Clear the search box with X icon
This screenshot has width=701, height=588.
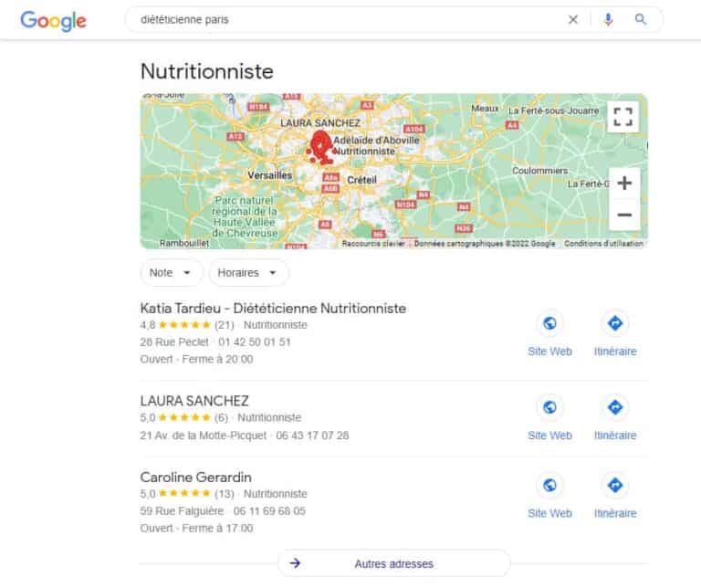pyautogui.click(x=572, y=19)
